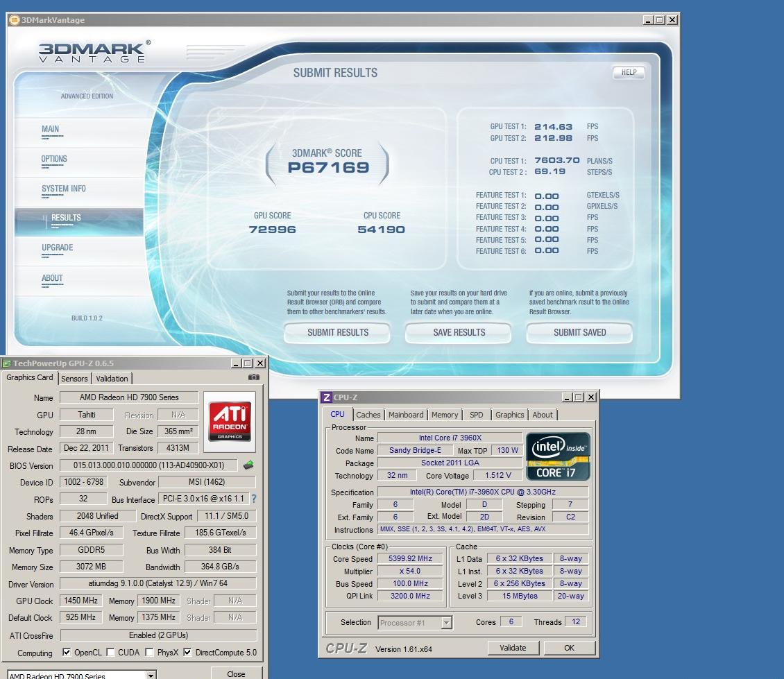Minimize the GPU-Z window
This screenshot has width=784, height=679.
(236, 363)
